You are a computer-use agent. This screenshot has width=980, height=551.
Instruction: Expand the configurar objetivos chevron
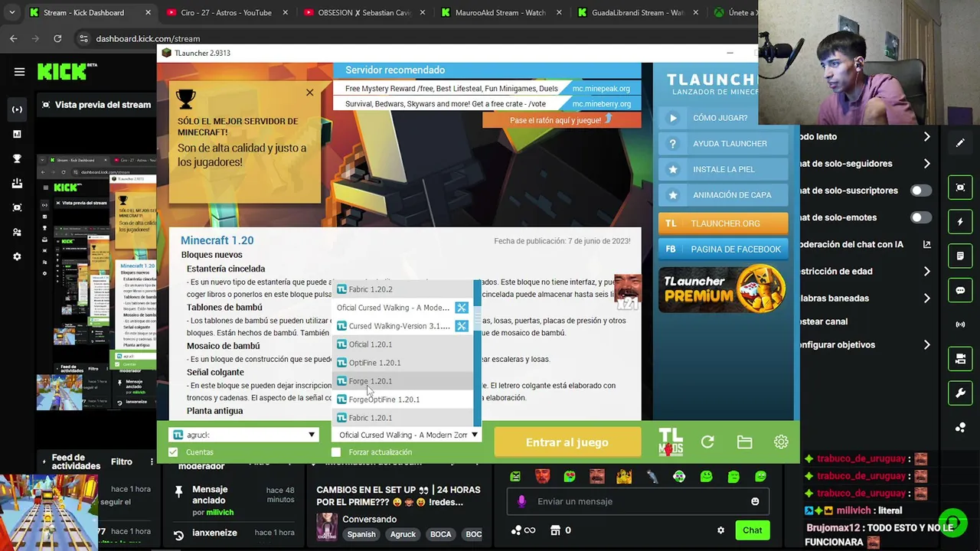(x=926, y=345)
